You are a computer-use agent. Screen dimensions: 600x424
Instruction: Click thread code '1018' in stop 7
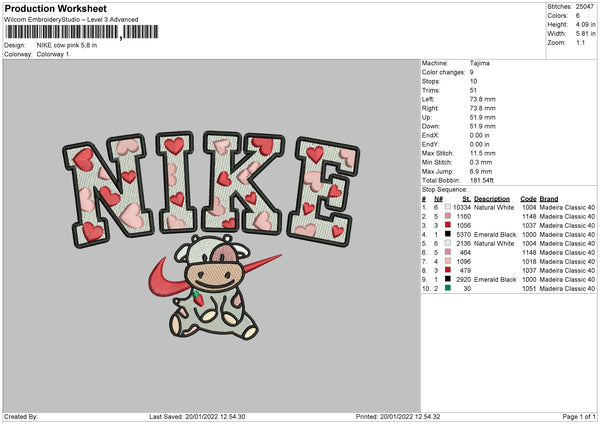pyautogui.click(x=529, y=261)
